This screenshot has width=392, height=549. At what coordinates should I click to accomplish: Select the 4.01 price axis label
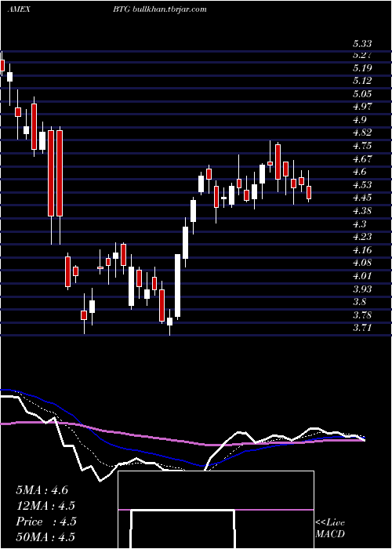(x=362, y=276)
